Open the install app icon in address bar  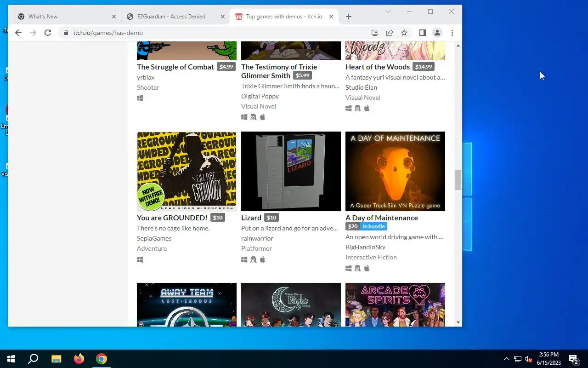pos(375,33)
